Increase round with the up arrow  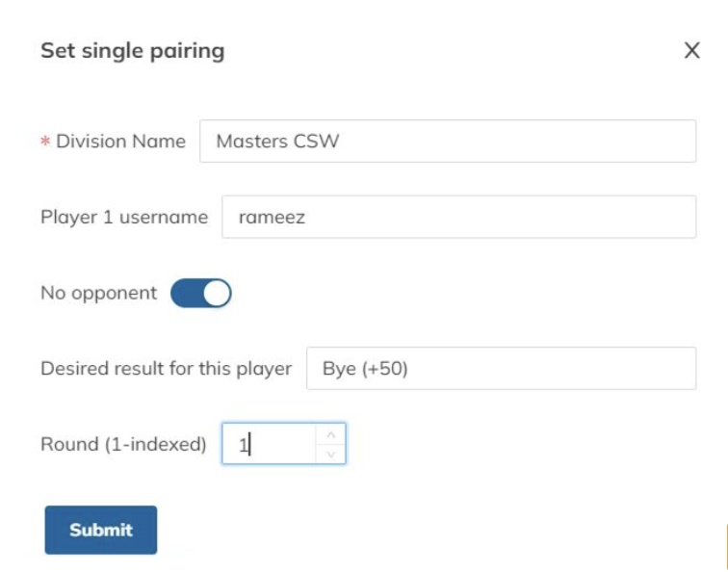330,434
